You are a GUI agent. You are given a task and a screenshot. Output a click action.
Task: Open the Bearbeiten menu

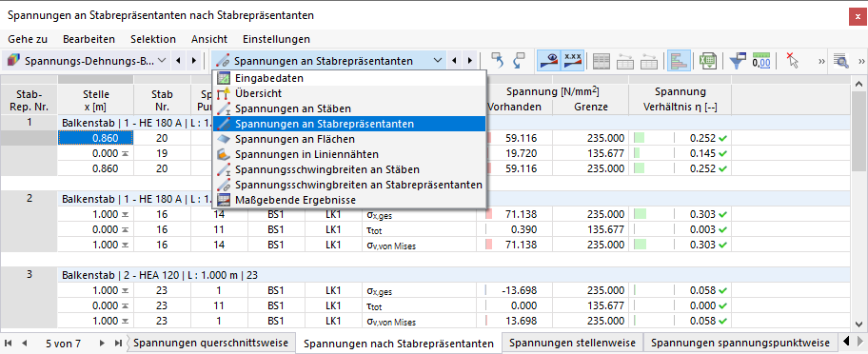89,39
